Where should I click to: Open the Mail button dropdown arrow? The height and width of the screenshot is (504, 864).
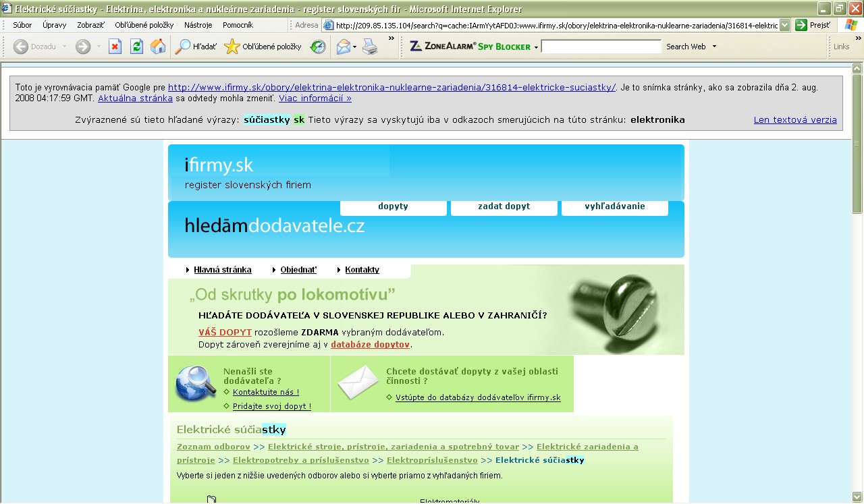click(355, 47)
